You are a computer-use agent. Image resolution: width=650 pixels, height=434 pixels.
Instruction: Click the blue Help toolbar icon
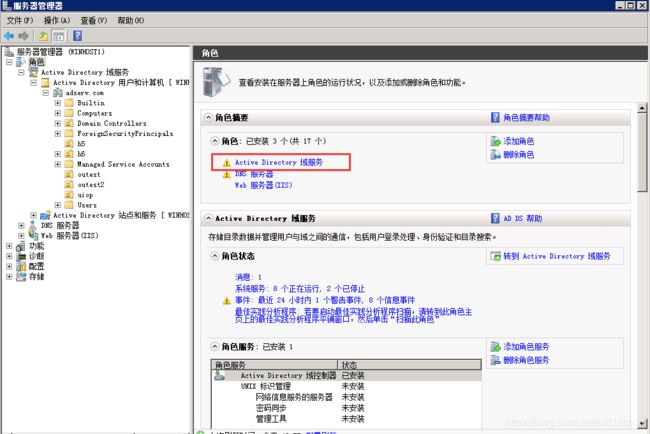77,36
